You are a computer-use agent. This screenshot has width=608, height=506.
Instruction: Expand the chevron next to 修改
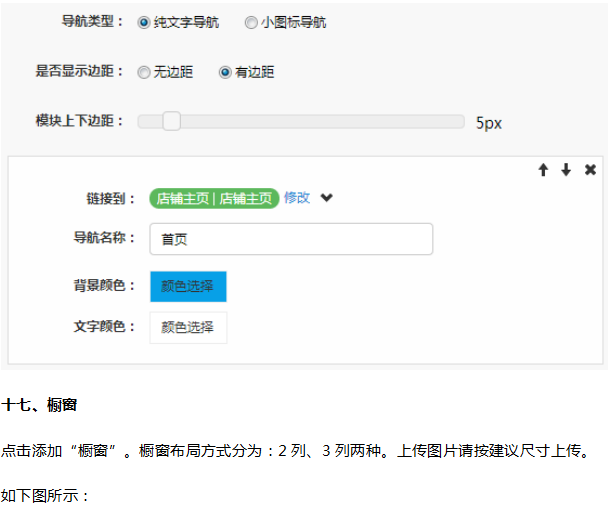326,198
